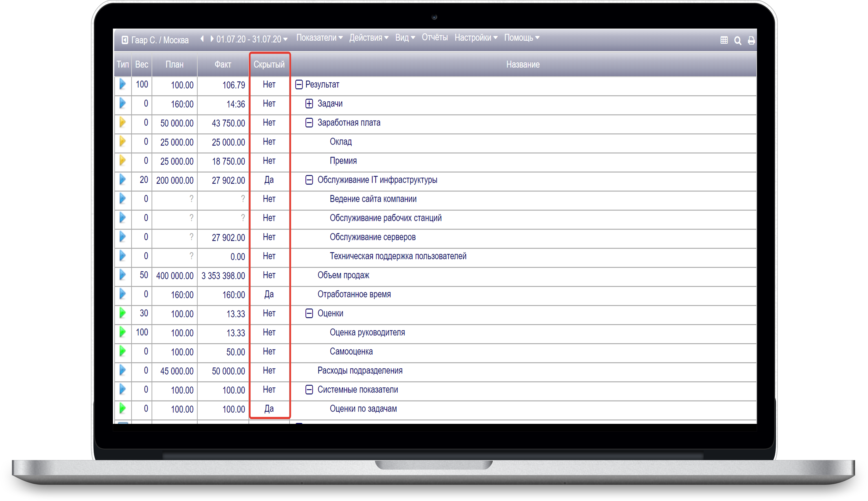Open the date range 01.07.20 - 31.07.20 dropdown
The height and width of the screenshot is (501, 868).
[x=252, y=39]
